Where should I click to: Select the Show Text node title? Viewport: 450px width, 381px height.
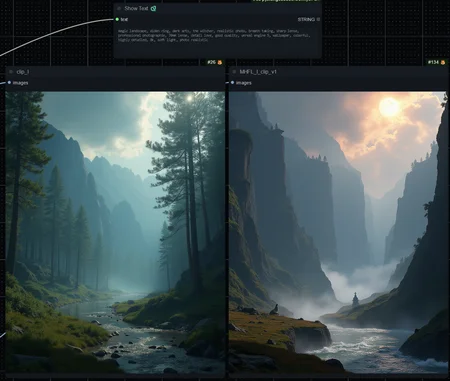136,8
